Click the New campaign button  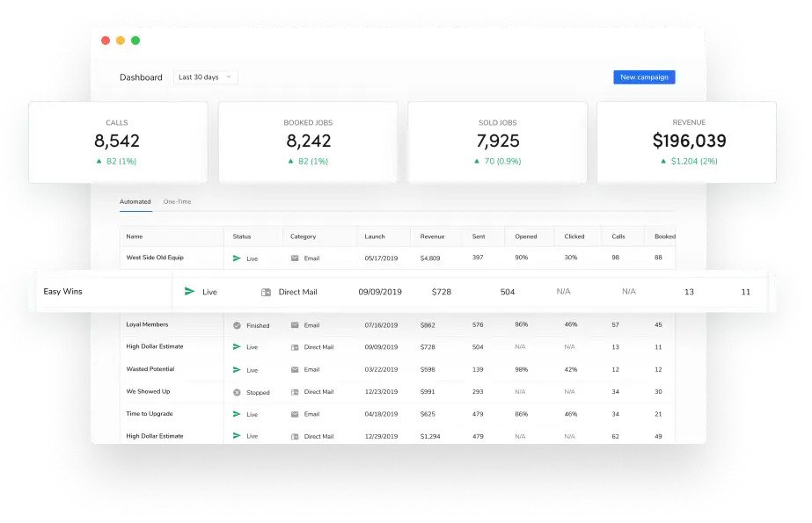(x=643, y=76)
